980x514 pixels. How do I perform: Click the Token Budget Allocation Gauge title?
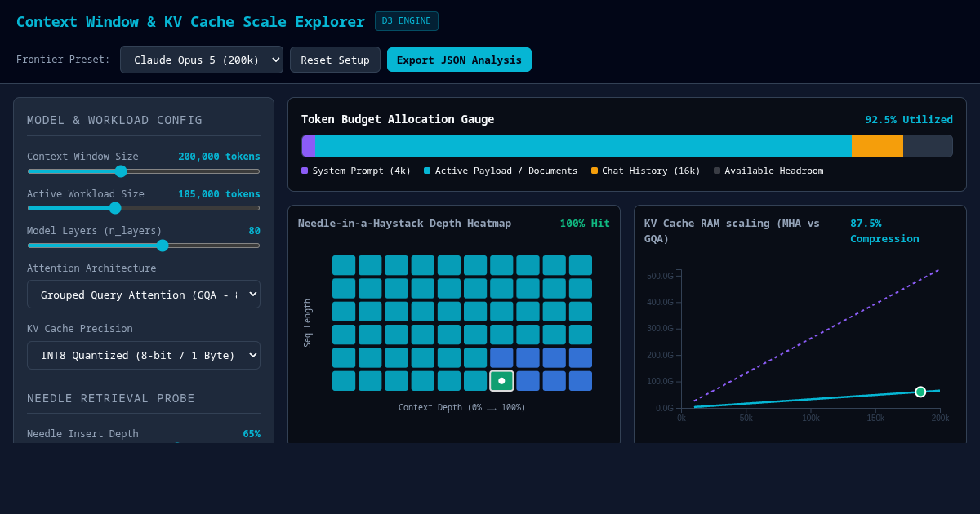point(398,119)
